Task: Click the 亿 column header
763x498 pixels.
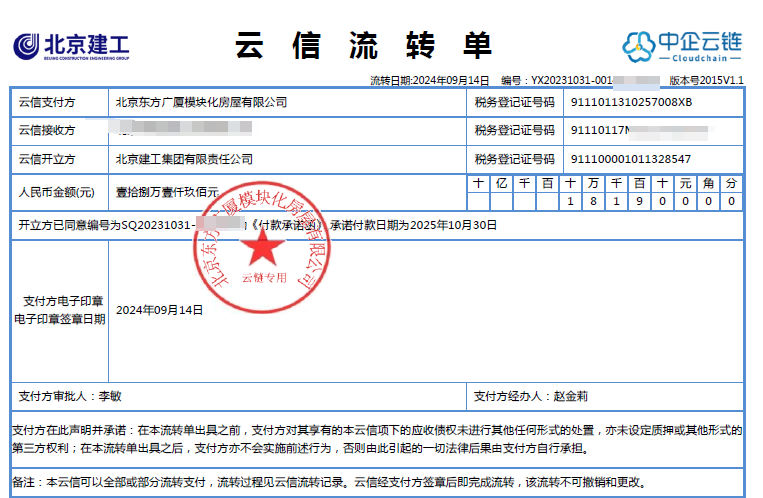Action: pyautogui.click(x=501, y=183)
